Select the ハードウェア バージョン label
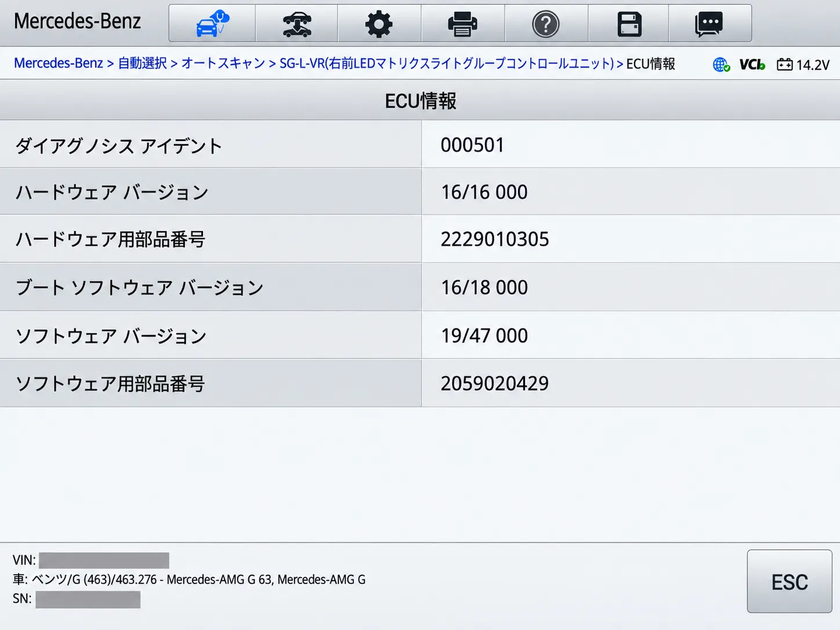Screen dimensions: 840x630 112,193
